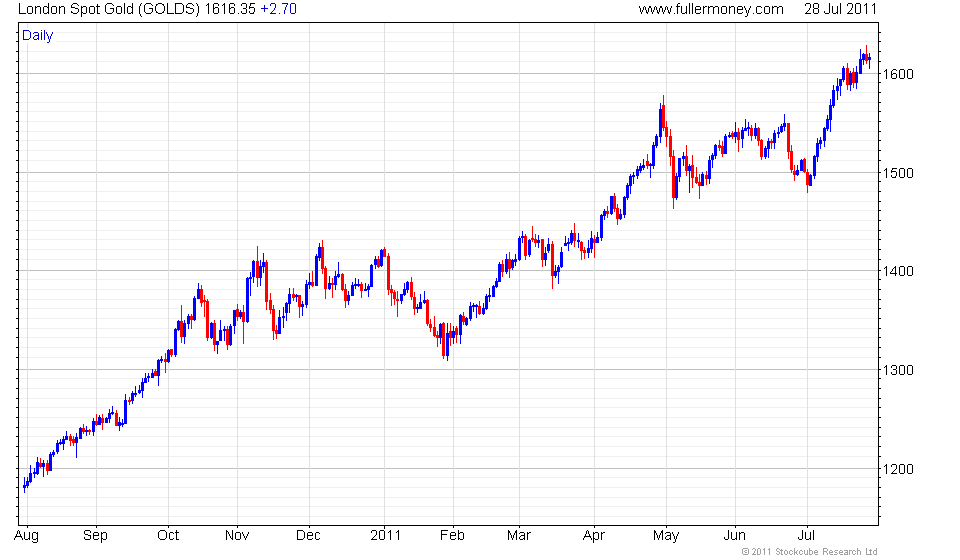Click the 'Jul' month axis label

click(806, 536)
